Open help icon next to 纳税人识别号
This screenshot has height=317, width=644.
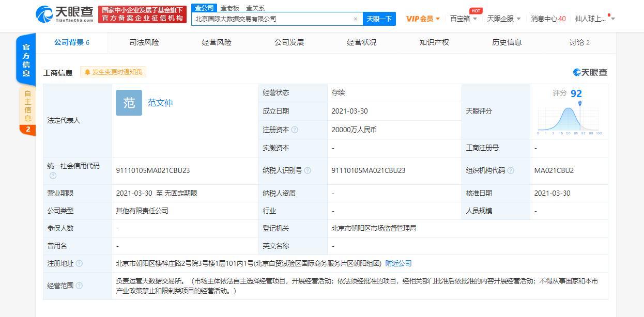(x=308, y=170)
